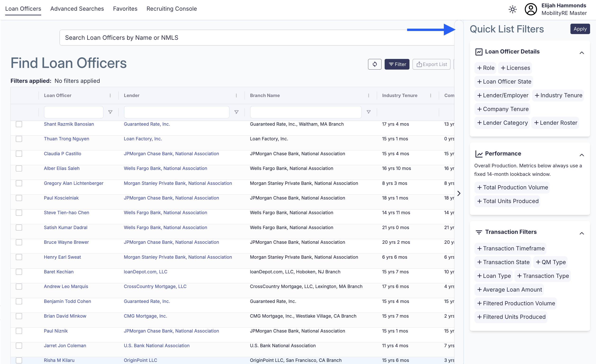Screen dimensions: 596x364
Task: Select Bruce Wayne Brewer's checkbox
Action: [x=19, y=242]
